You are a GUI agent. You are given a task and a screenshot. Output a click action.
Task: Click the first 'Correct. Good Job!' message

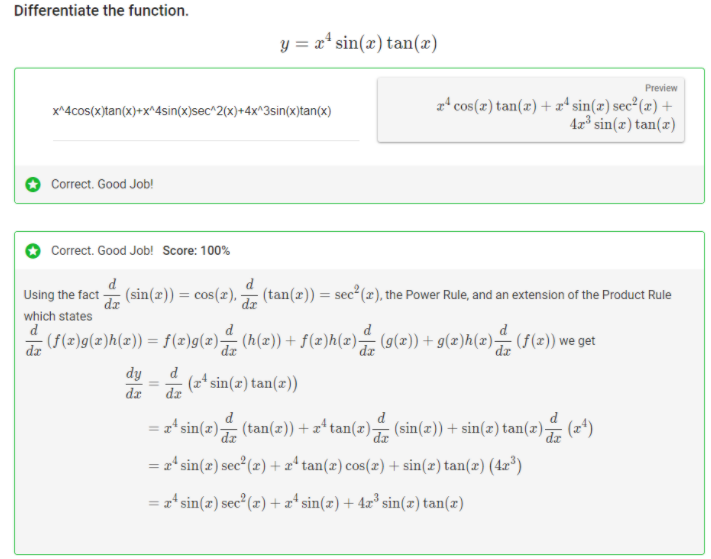point(102,184)
